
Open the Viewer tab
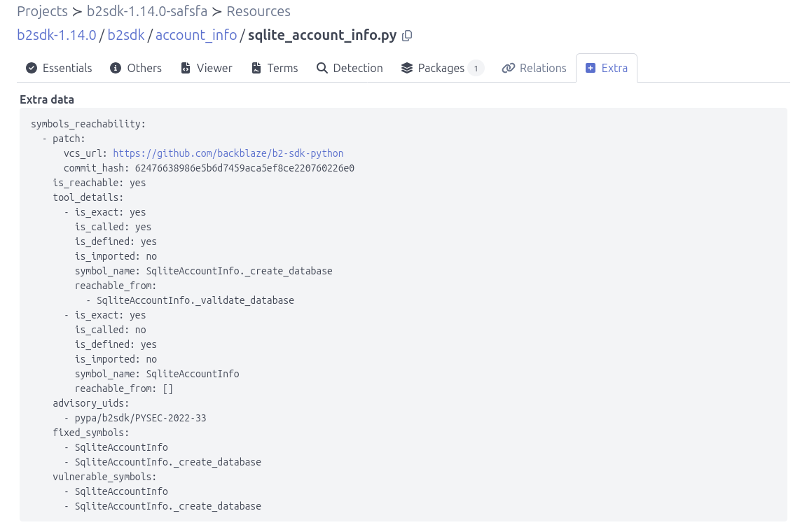click(207, 68)
